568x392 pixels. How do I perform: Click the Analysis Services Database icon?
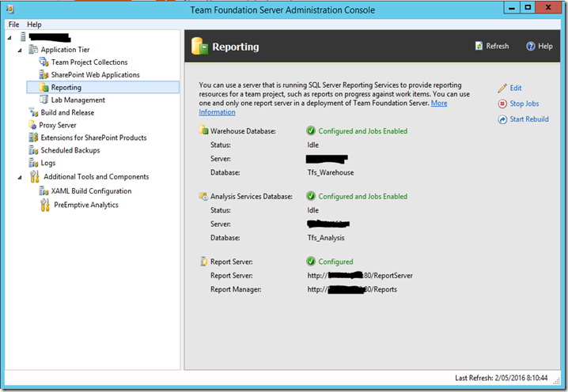pos(203,196)
